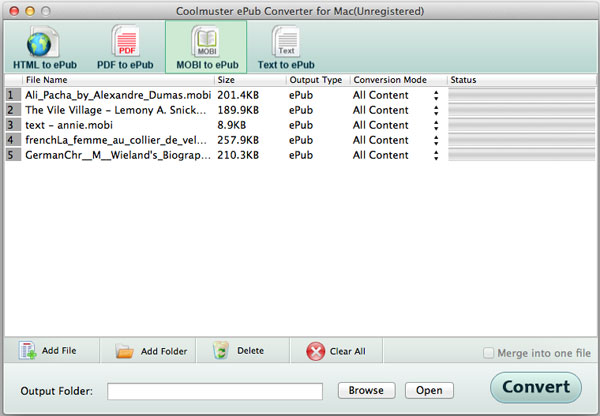
Task: Select the HTML to ePub globe icon
Action: 42,42
